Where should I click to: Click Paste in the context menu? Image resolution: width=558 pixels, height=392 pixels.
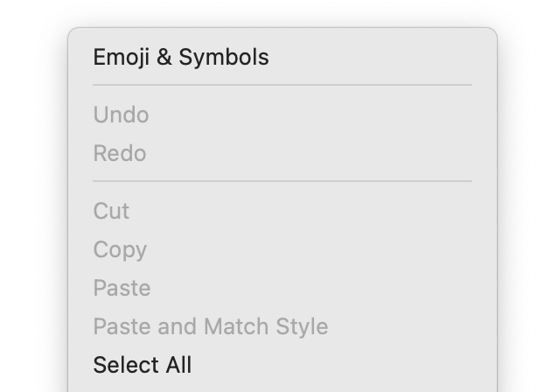click(122, 288)
